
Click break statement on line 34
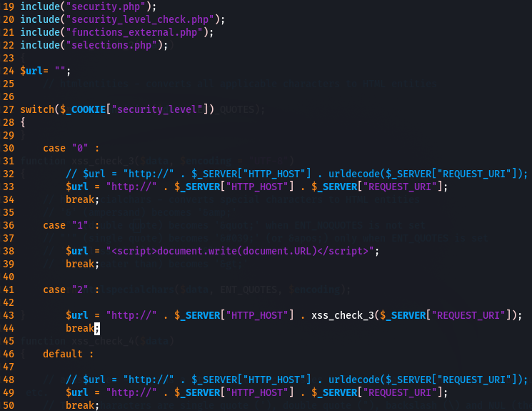pyautogui.click(x=82, y=199)
